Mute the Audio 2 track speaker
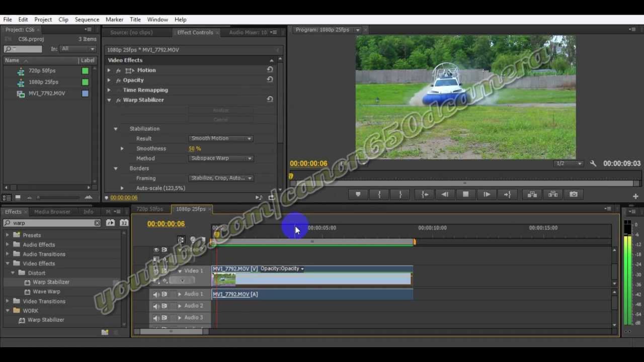 click(x=156, y=306)
